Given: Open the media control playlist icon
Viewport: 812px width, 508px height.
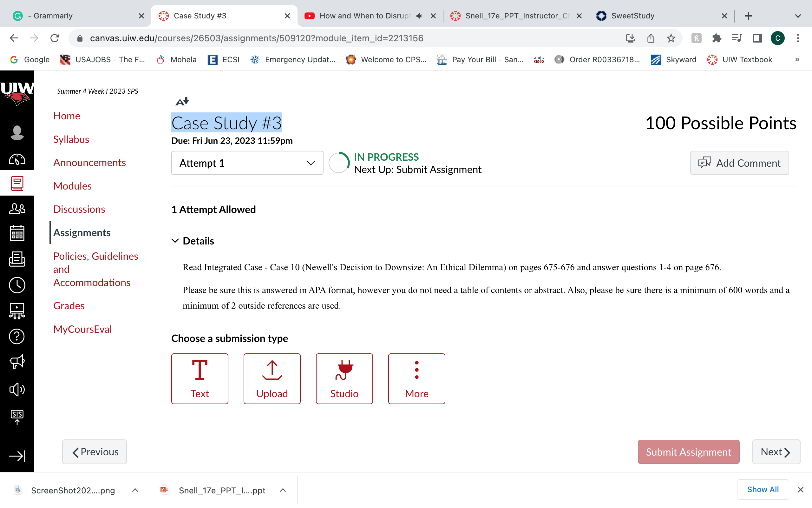Looking at the screenshot, I should (x=737, y=38).
